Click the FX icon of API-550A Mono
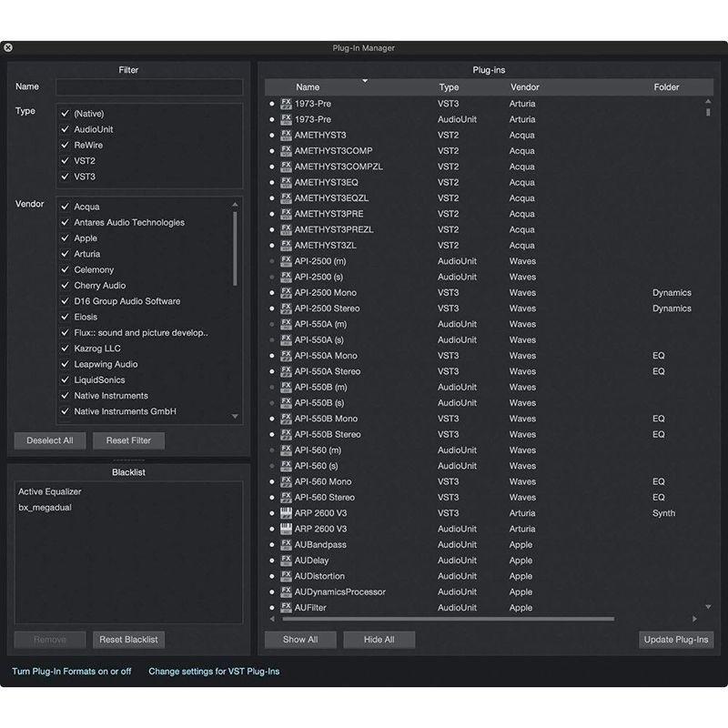 click(x=286, y=356)
